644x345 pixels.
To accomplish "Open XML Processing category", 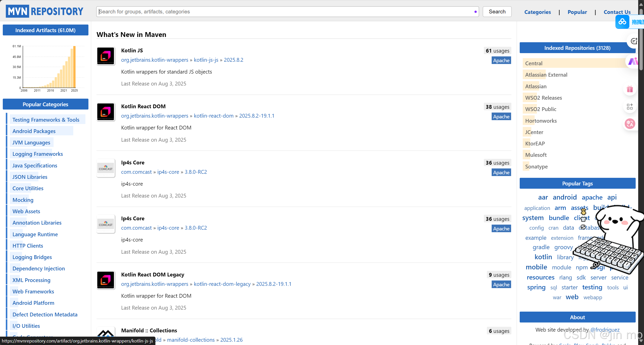I will pyautogui.click(x=31, y=280).
